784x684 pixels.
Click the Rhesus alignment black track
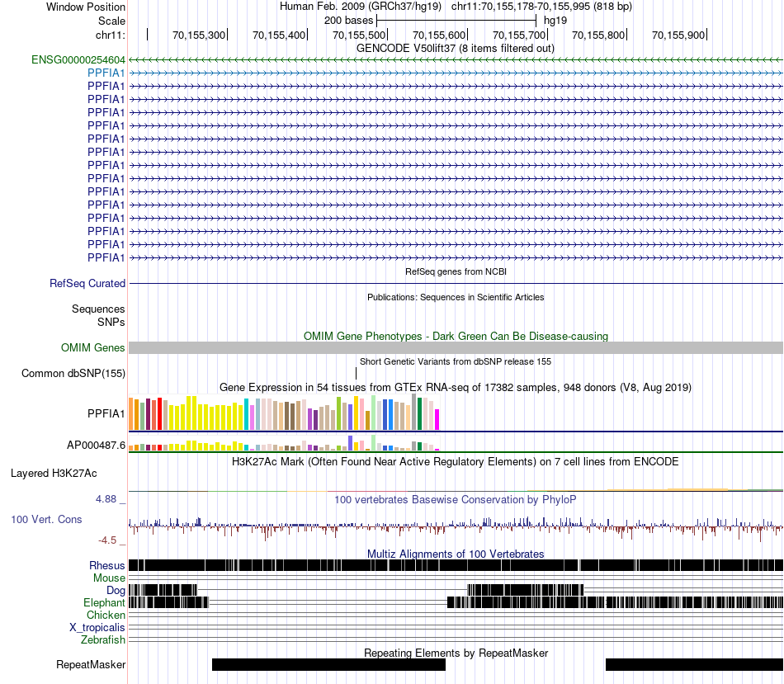pos(456,565)
